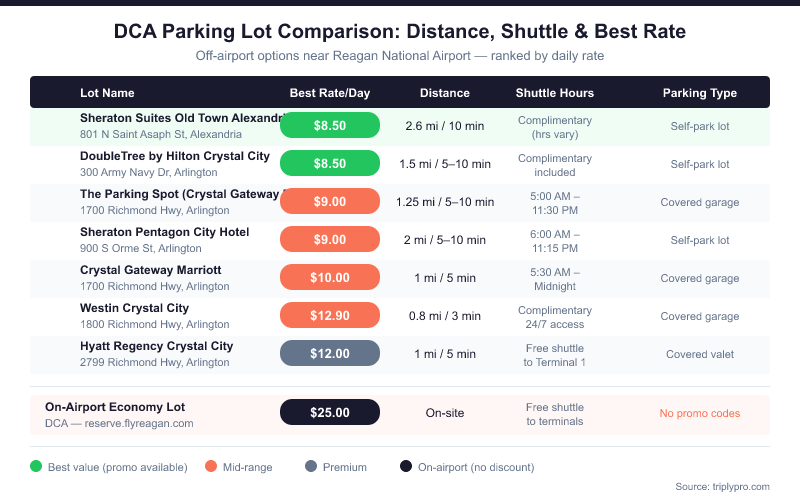Screen dimensions: 800x500
Task: Click the Covered valet parking type cell
Action: click(700, 354)
